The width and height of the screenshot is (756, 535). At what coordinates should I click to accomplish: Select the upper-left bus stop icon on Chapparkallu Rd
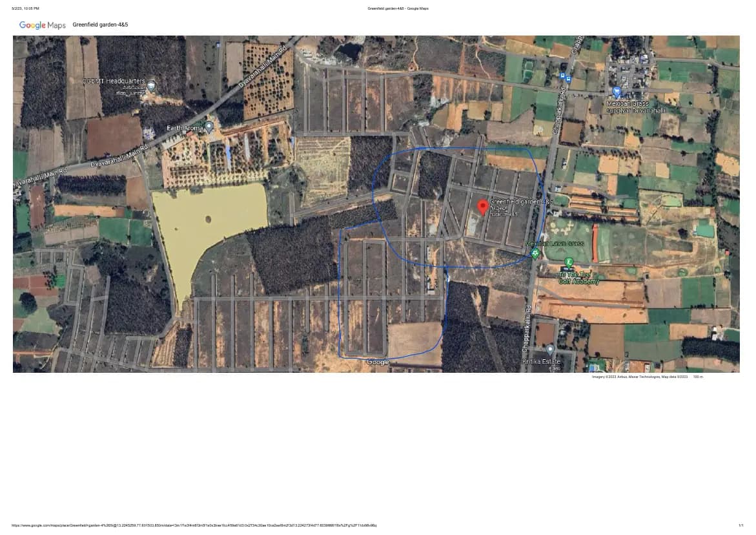pyautogui.click(x=562, y=76)
